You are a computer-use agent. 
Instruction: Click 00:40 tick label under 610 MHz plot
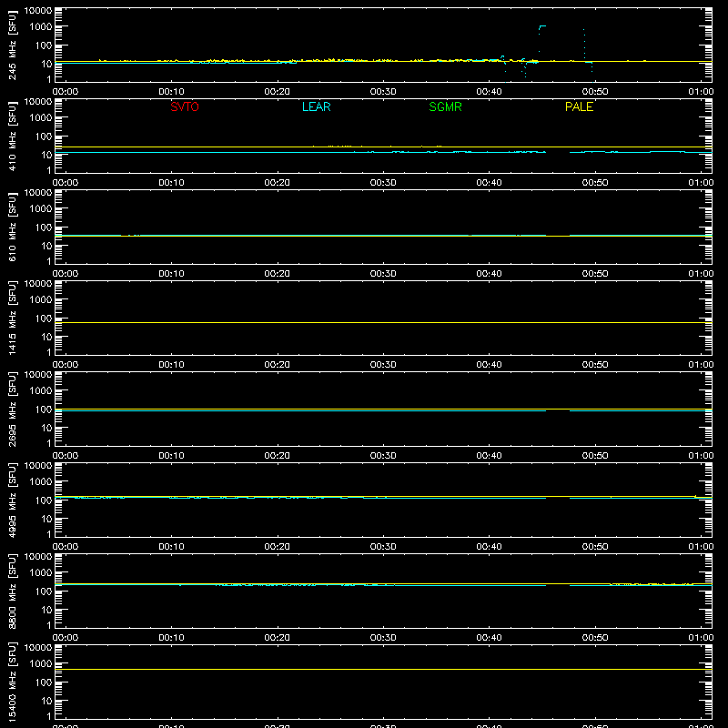489,274
